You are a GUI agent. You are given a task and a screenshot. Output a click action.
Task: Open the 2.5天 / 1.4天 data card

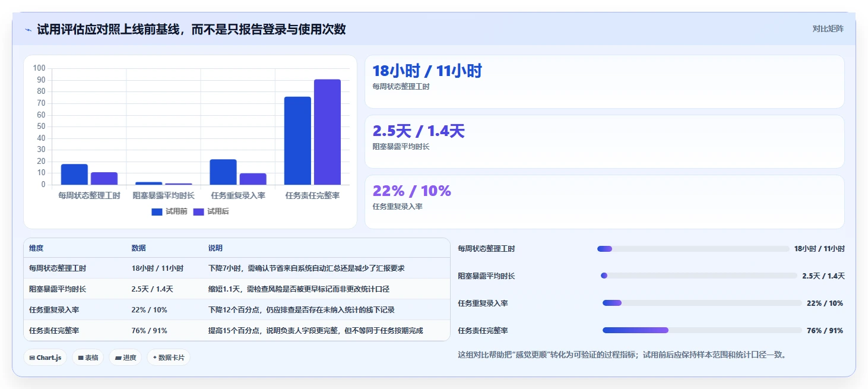click(x=604, y=141)
